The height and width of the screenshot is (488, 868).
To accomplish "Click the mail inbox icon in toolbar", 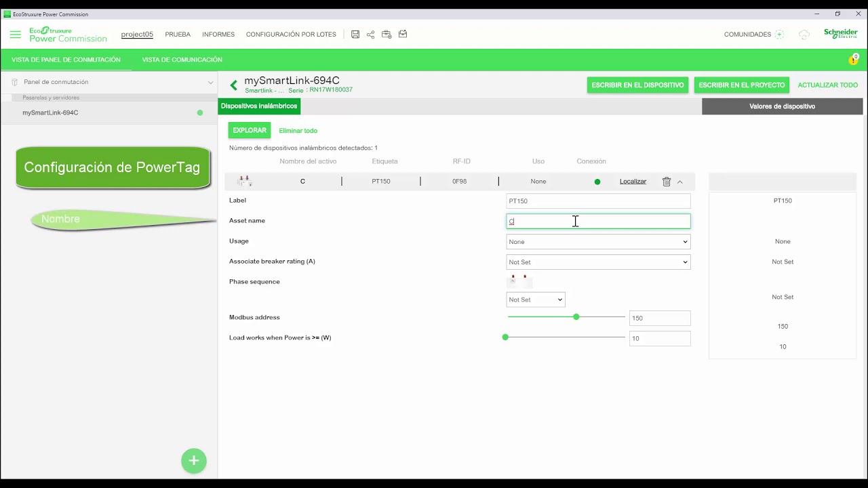I will tap(403, 35).
